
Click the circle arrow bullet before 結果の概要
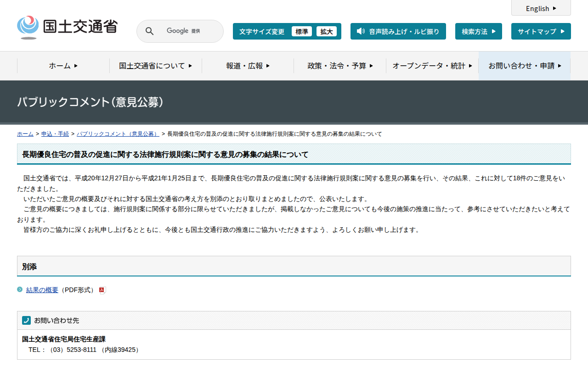[20, 289]
